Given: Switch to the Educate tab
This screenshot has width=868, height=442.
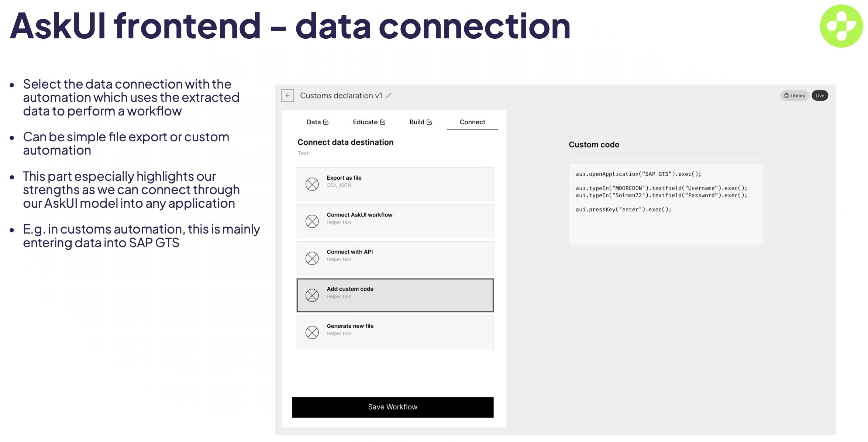Looking at the screenshot, I should 369,122.
